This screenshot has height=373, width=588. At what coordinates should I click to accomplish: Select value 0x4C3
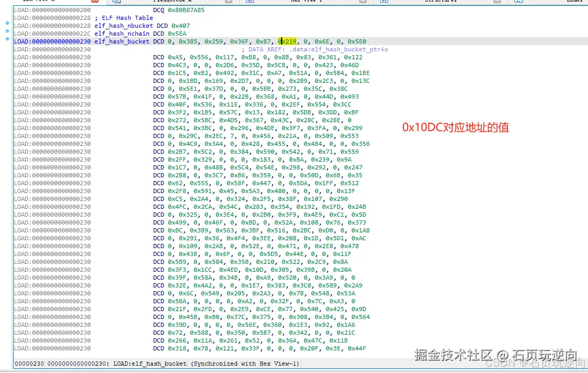pyautogui.click(x=177, y=65)
